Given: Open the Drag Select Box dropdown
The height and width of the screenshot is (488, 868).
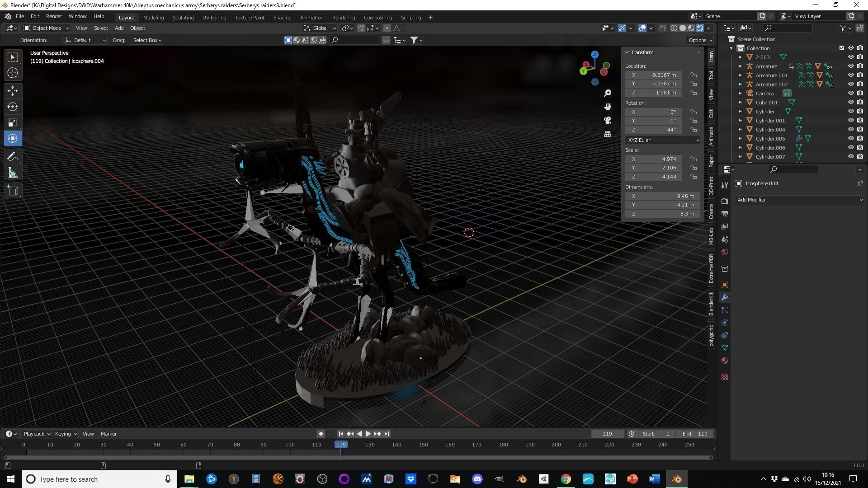Looking at the screenshot, I should [x=147, y=40].
